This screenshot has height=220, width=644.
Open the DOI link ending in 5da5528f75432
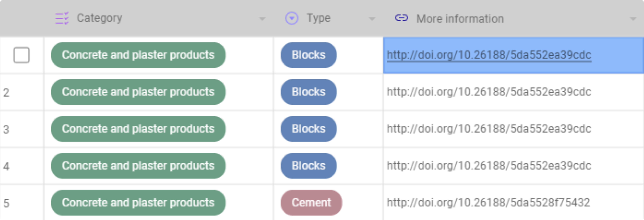click(489, 202)
